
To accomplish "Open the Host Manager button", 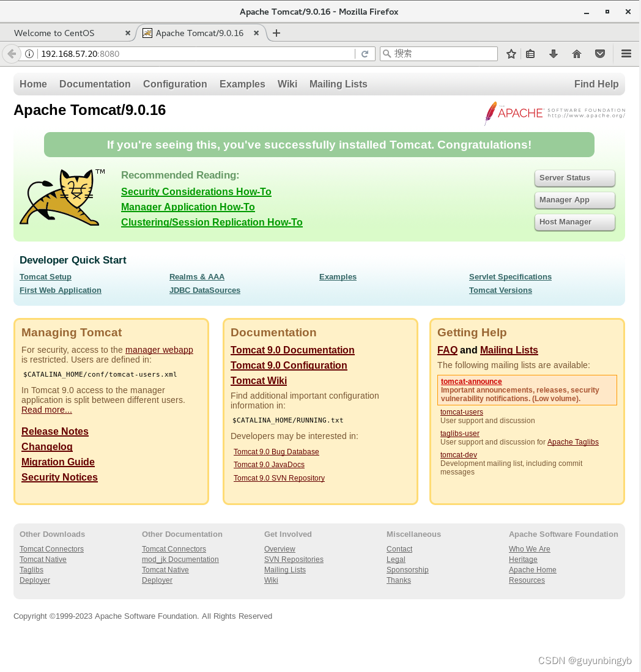I will [x=574, y=222].
